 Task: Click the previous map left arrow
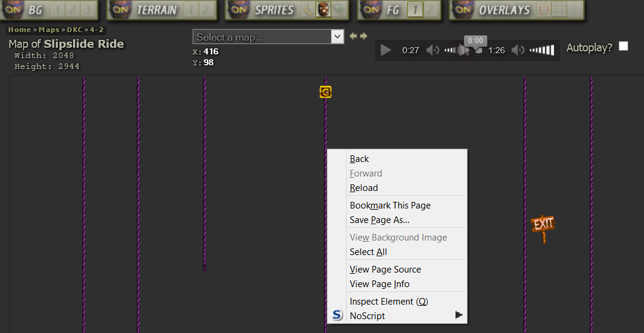pos(353,36)
